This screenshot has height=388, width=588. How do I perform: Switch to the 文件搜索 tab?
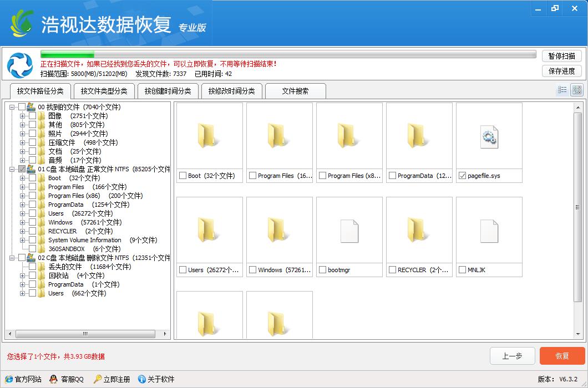[x=296, y=90]
